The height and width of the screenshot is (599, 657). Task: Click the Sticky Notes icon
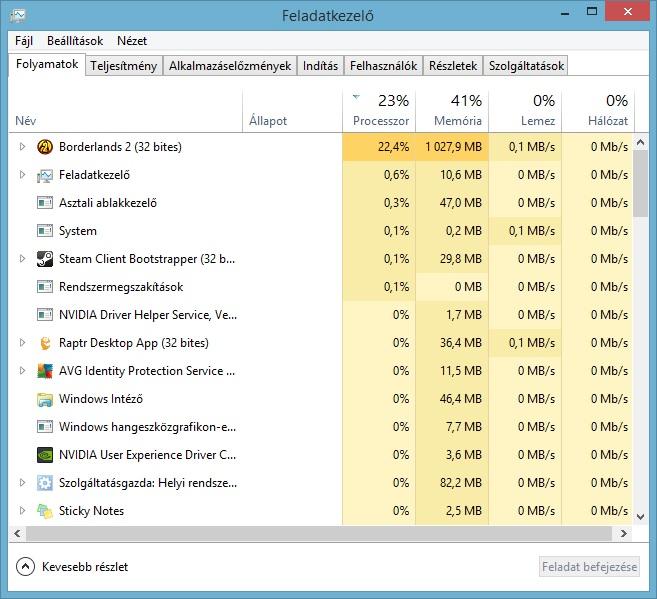click(45, 511)
